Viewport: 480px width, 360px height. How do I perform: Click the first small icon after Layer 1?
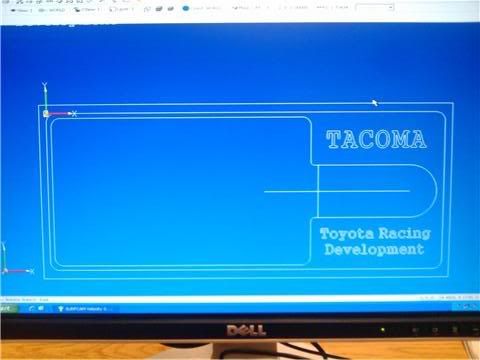[147, 9]
